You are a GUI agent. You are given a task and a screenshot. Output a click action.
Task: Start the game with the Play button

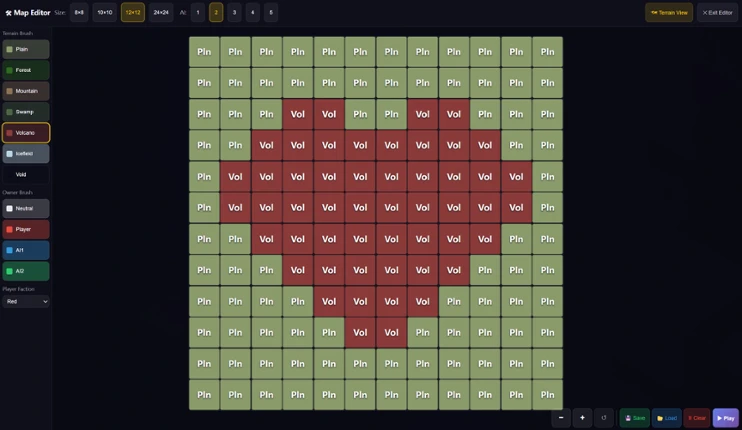pyautogui.click(x=725, y=418)
